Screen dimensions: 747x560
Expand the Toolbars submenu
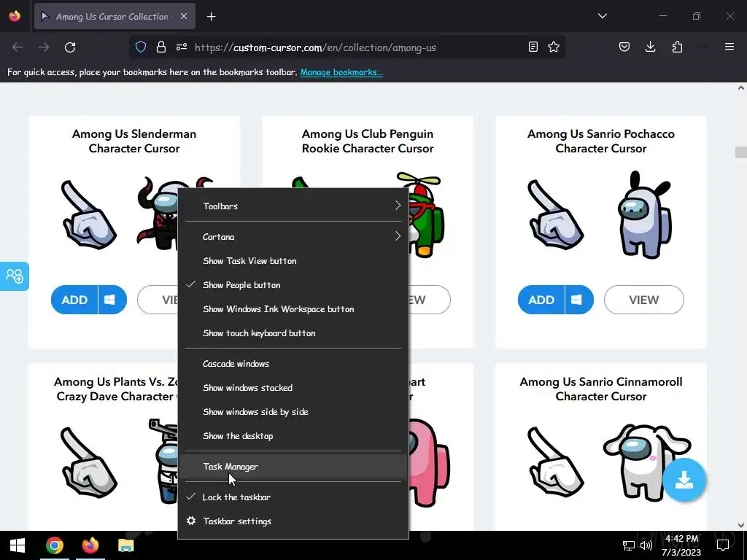pyautogui.click(x=293, y=206)
